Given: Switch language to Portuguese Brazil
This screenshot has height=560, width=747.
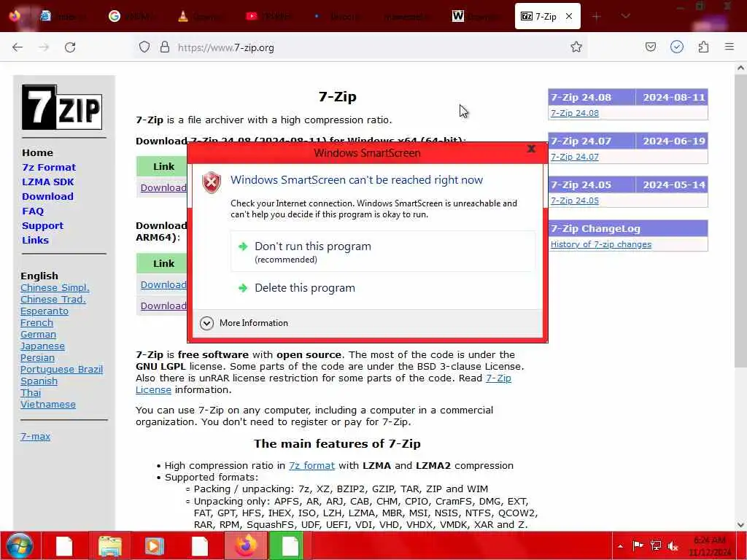Looking at the screenshot, I should pos(61,370).
